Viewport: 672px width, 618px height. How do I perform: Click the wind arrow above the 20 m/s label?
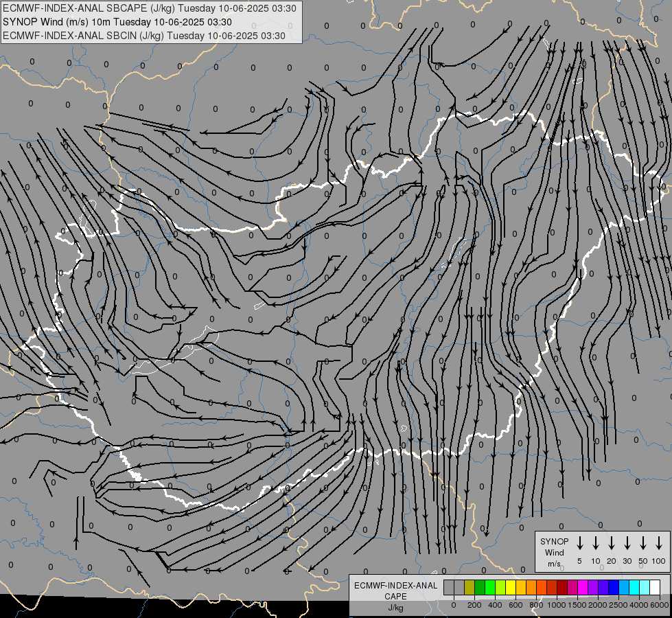pos(612,543)
